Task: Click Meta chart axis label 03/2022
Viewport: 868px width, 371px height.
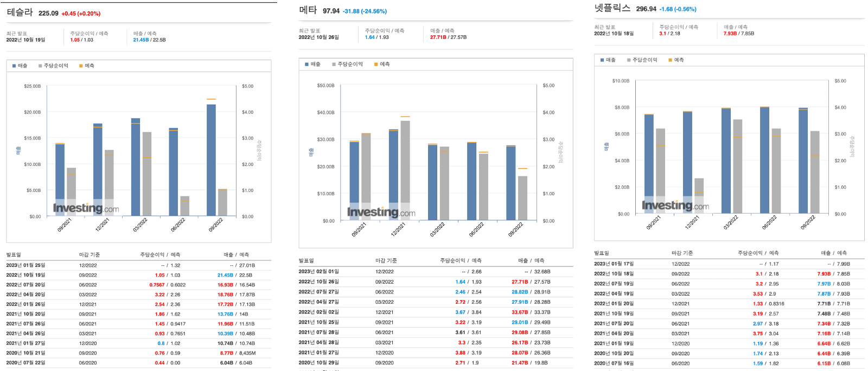Action: click(437, 229)
